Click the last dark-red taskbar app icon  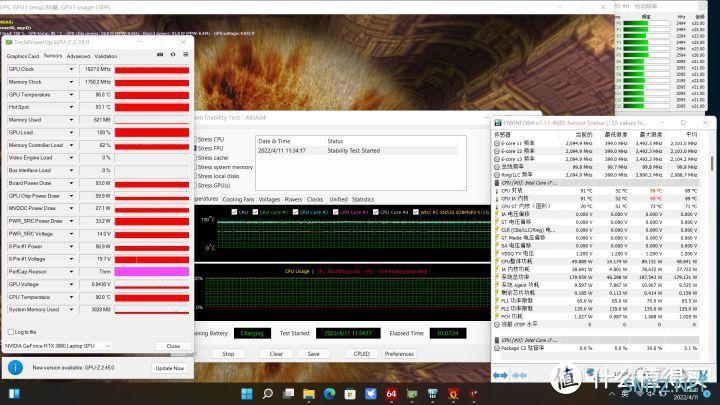pyautogui.click(x=473, y=394)
